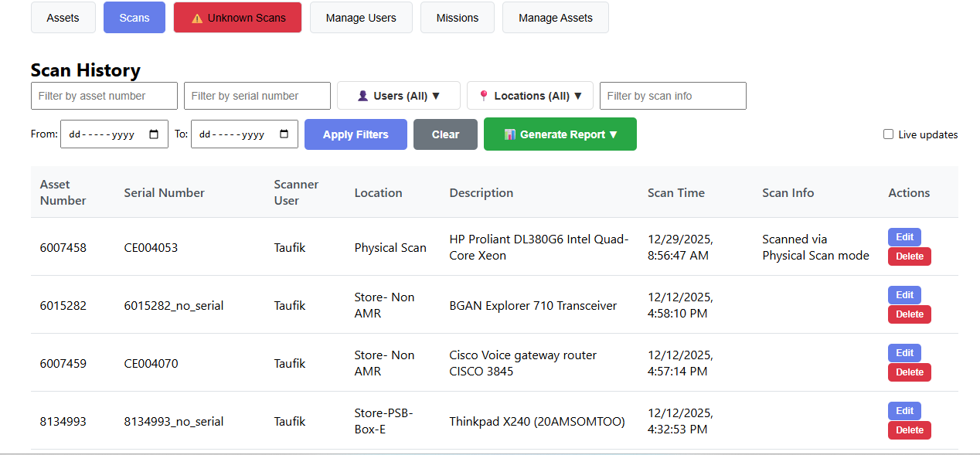This screenshot has height=455, width=980.
Task: Click the Serial Number column header
Action: (165, 193)
